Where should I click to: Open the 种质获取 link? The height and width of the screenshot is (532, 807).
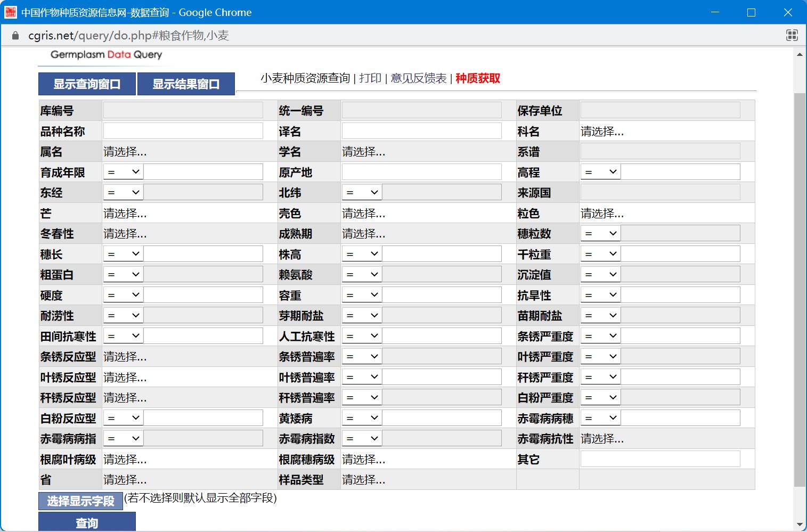478,78
